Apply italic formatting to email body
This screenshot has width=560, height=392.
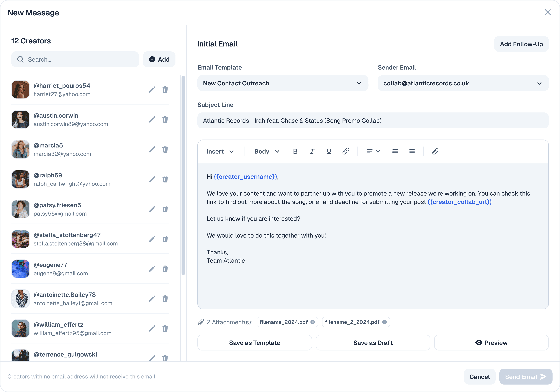click(x=312, y=151)
